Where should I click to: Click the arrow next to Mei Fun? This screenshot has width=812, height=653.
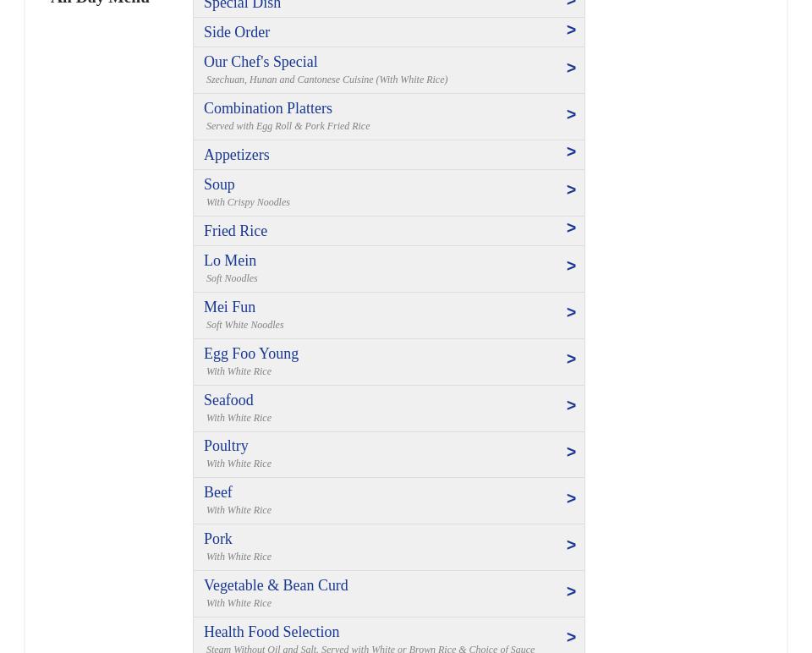point(571,313)
